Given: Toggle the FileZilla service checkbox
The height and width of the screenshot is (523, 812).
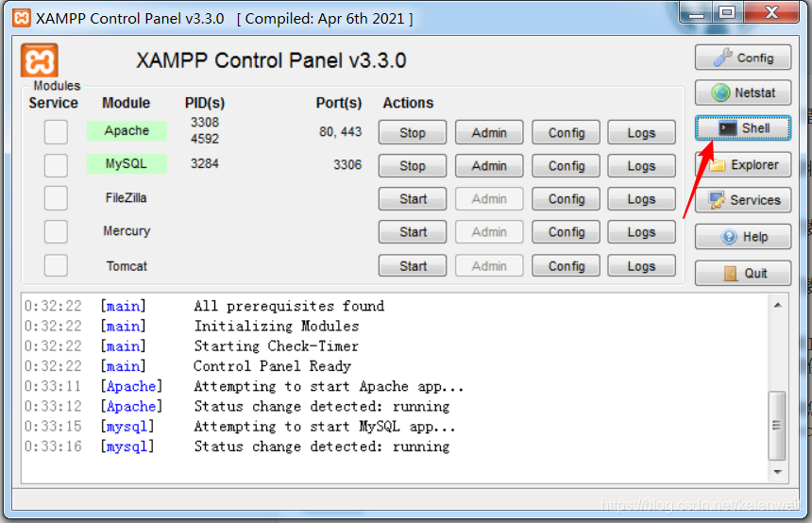Looking at the screenshot, I should [56, 198].
